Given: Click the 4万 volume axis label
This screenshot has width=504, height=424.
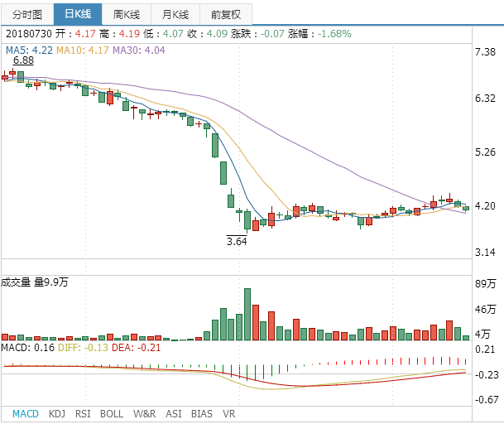Looking at the screenshot, I should pos(482,335).
